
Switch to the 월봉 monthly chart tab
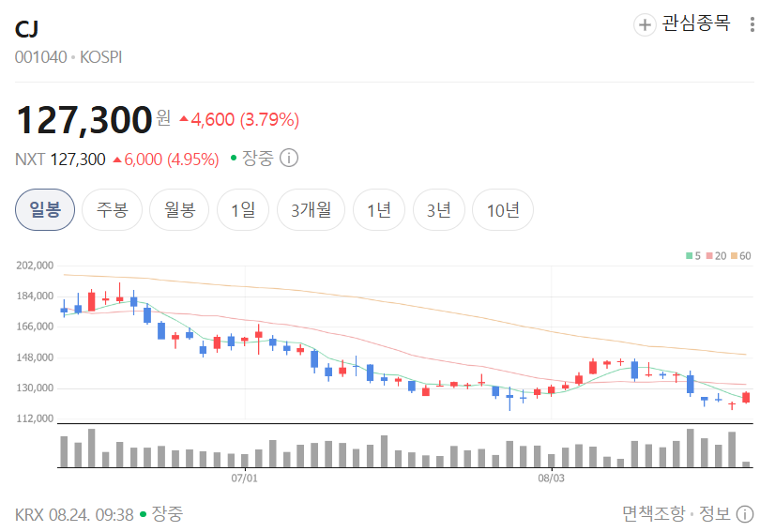(x=179, y=209)
